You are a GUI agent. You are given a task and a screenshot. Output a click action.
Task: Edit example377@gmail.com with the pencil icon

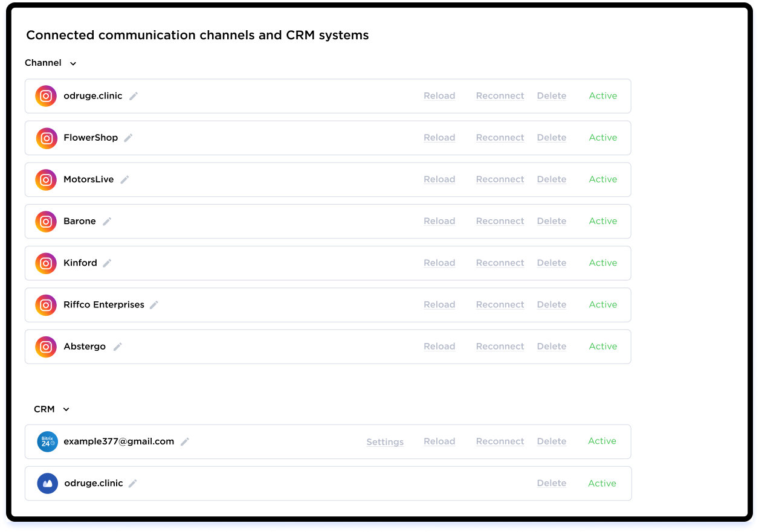coord(185,442)
